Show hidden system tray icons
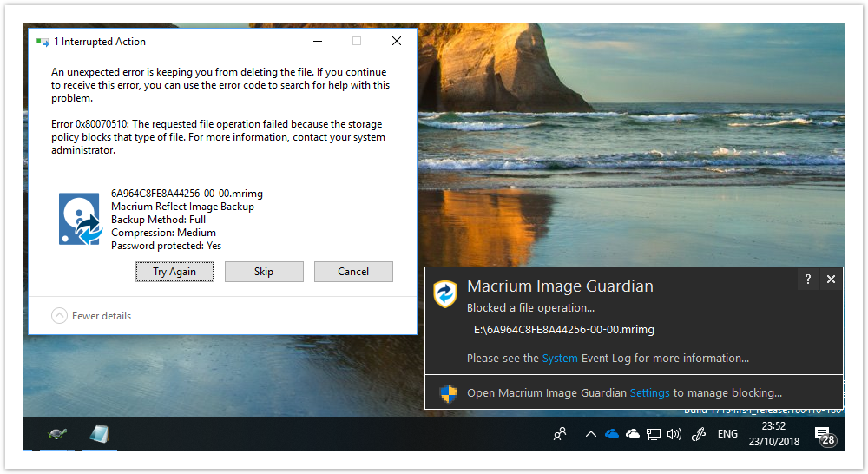 tap(590, 434)
